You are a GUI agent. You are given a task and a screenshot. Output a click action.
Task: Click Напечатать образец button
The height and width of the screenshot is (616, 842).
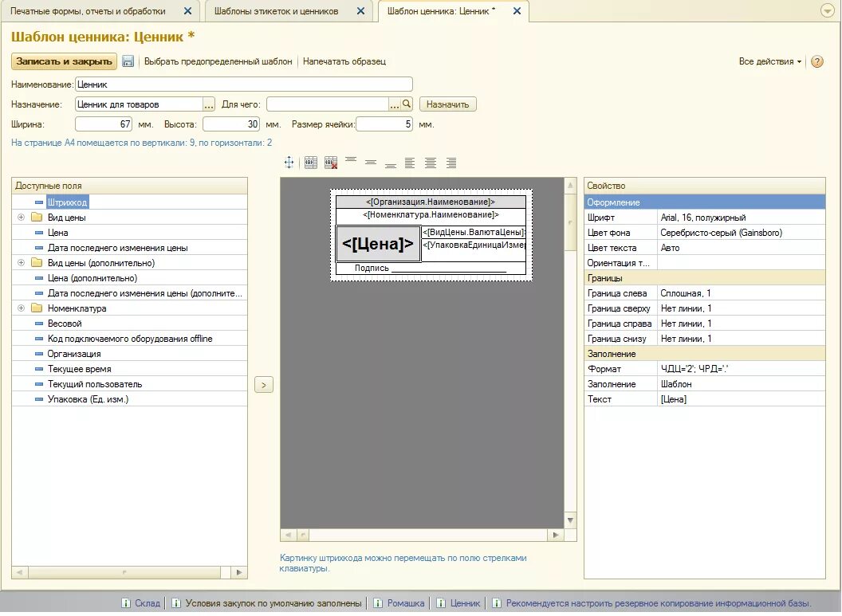click(344, 61)
